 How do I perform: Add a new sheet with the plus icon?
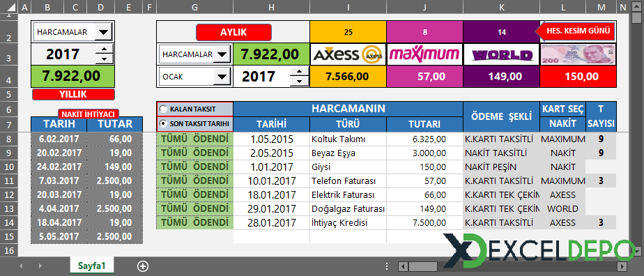[142, 266]
